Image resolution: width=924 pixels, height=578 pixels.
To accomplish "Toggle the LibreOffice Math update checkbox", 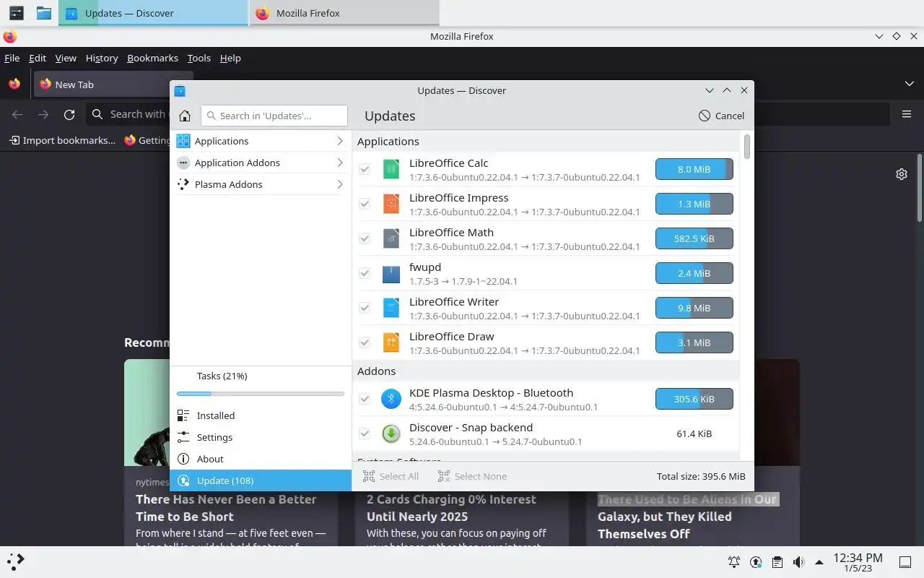I will (365, 238).
